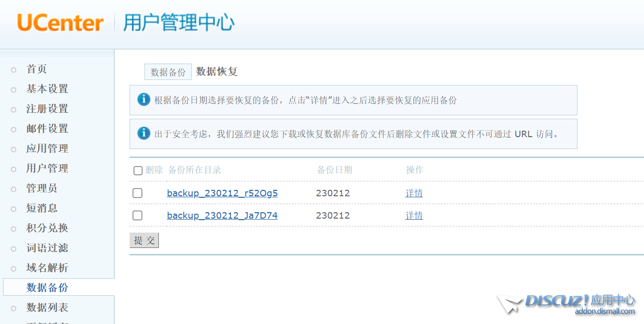644x324 pixels.
Task: View 详情 for backup_230212_Ja7D74
Action: pyautogui.click(x=414, y=216)
